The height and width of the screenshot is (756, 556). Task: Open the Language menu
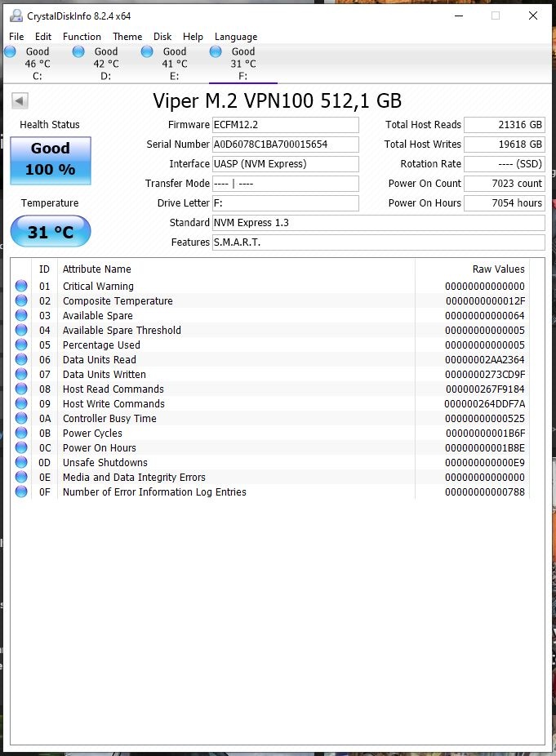click(236, 37)
